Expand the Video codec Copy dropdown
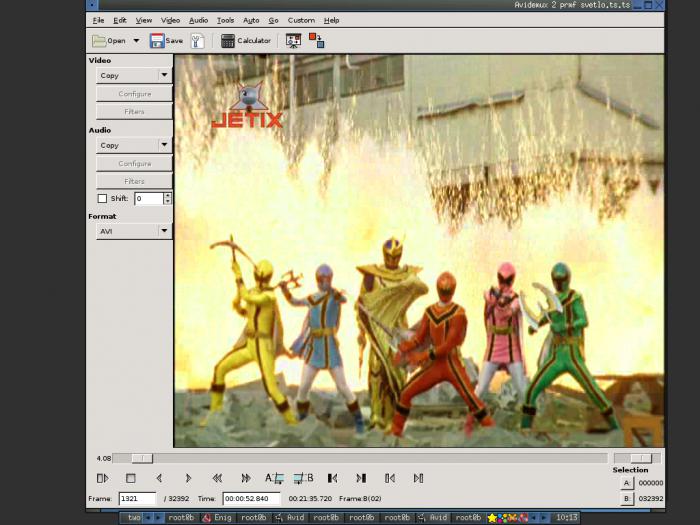The image size is (700, 525). tap(134, 75)
